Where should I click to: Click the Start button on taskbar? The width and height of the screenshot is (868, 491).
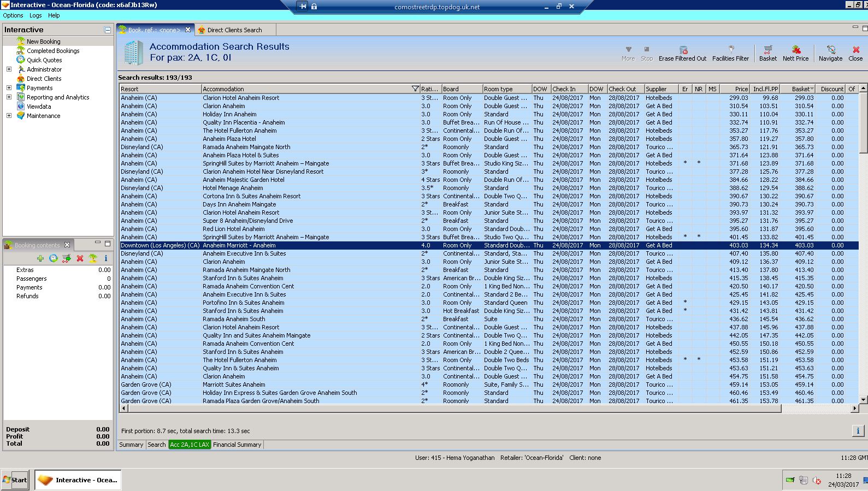15,480
